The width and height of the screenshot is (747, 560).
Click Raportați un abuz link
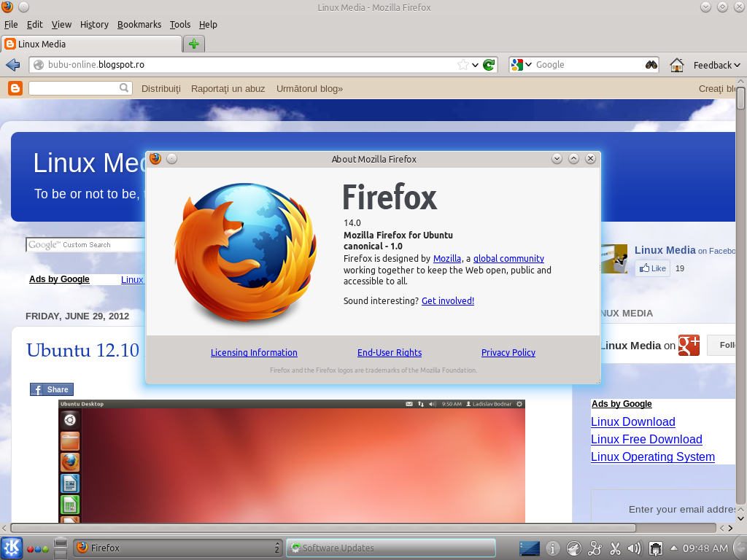pos(228,88)
